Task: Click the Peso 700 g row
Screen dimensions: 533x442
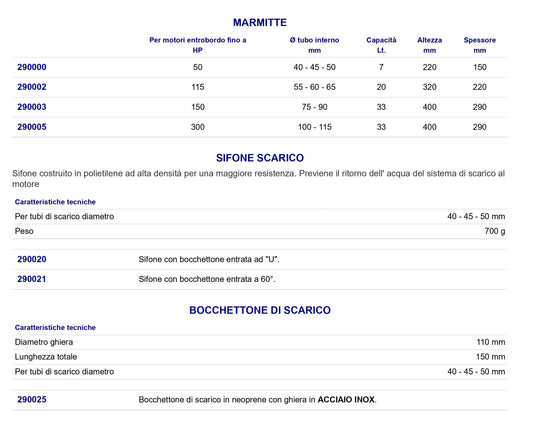Action: (260, 231)
